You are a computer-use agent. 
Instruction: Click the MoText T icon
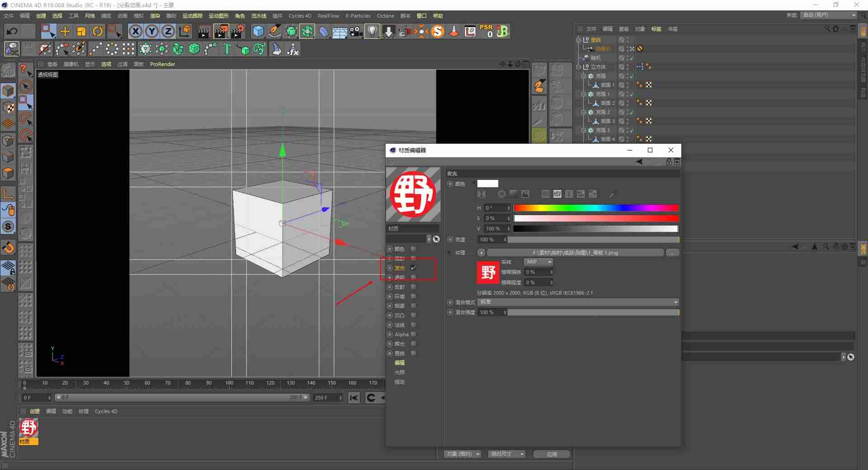(227, 49)
